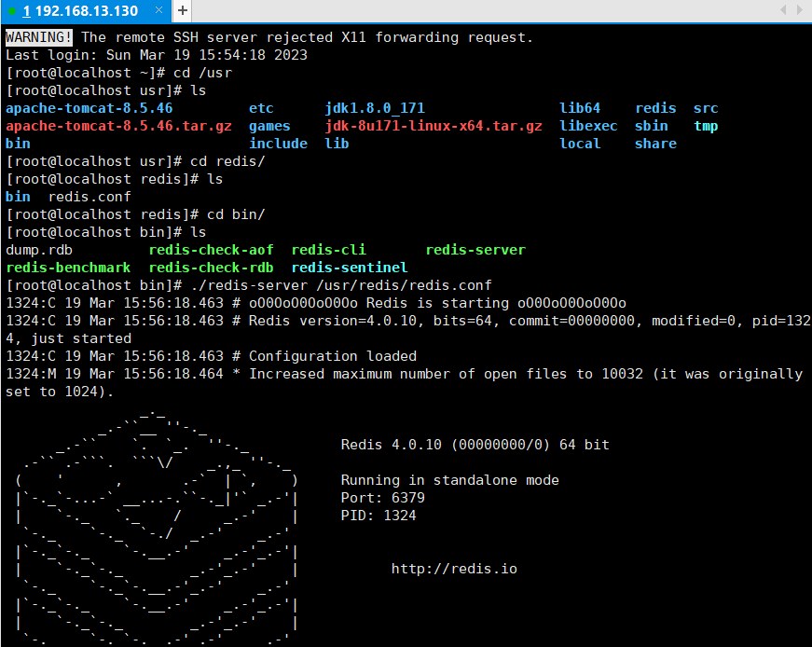Click the tmp entry
The height and width of the screenshot is (647, 812).
click(x=706, y=126)
